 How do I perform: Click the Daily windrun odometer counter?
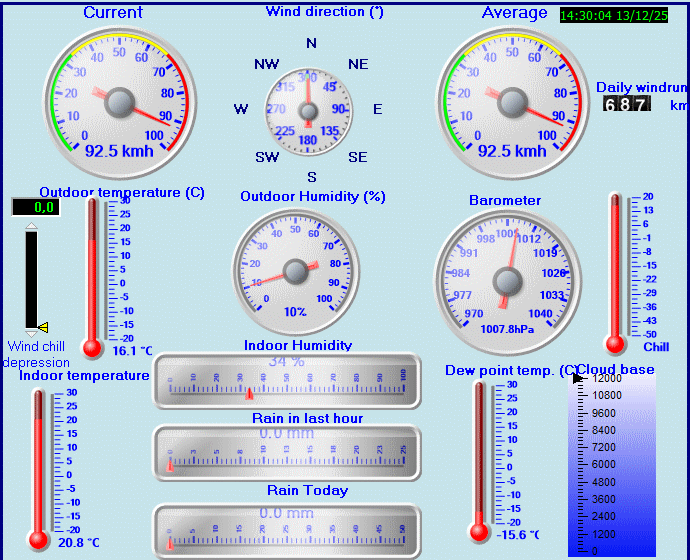click(x=627, y=104)
